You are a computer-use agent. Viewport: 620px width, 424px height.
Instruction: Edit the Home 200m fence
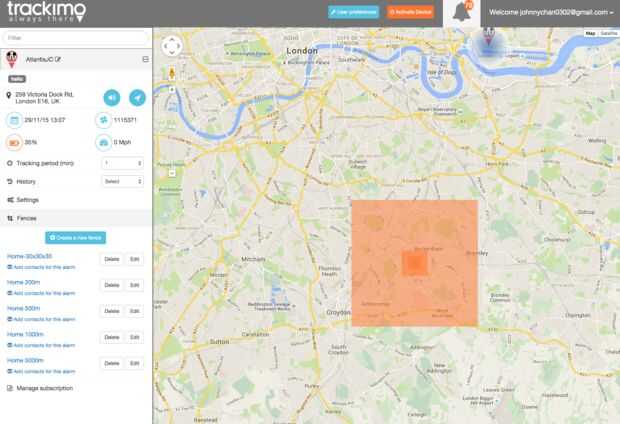[134, 285]
